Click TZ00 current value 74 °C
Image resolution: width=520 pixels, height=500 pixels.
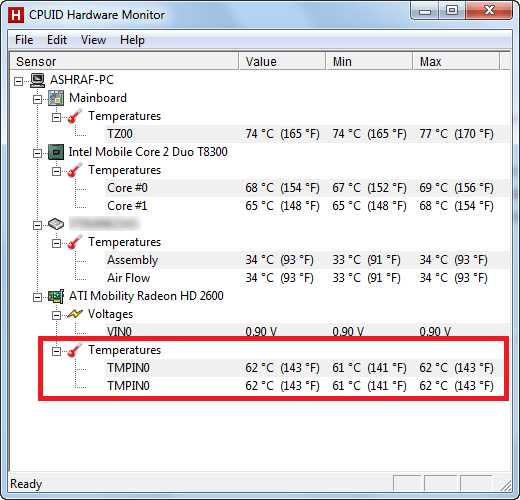click(x=282, y=134)
